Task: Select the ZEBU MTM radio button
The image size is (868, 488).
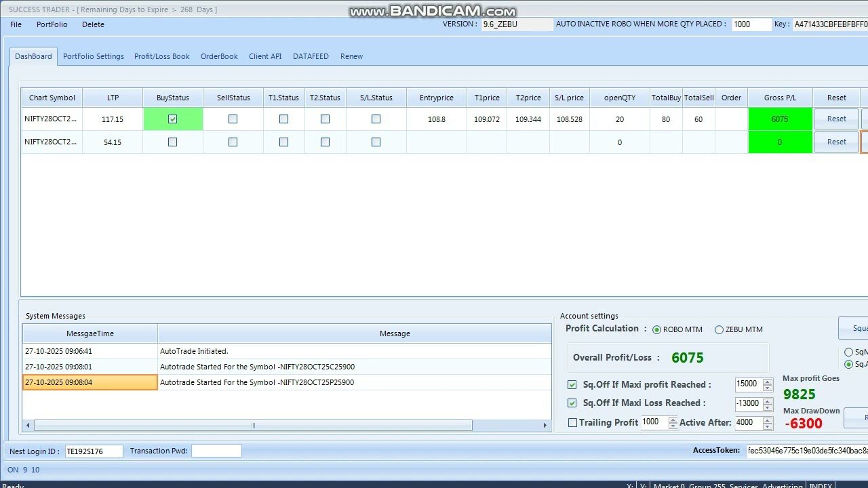Action: click(x=719, y=330)
